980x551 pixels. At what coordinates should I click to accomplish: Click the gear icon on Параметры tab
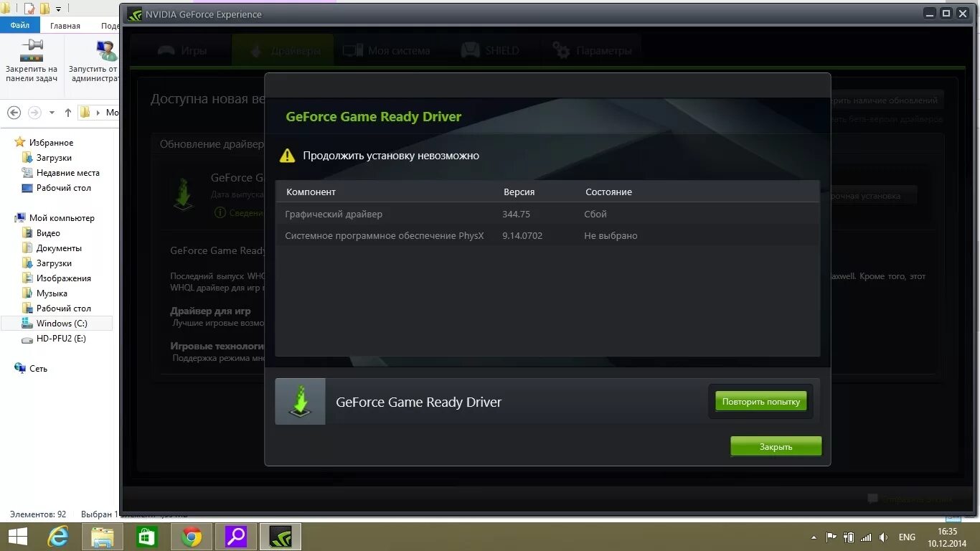pyautogui.click(x=562, y=50)
